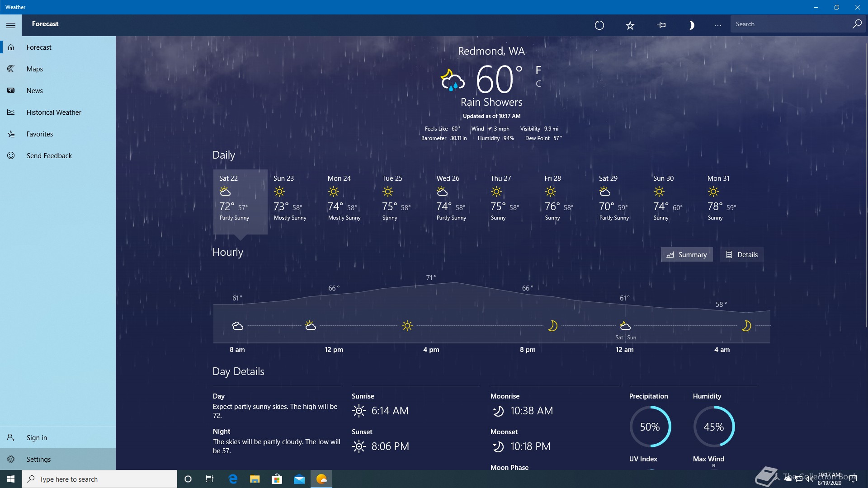
Task: Select the Tue 25 daily forecast
Action: click(403, 202)
